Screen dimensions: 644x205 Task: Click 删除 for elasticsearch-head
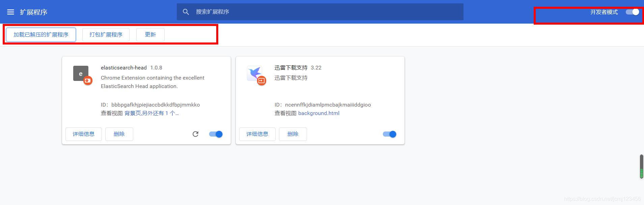119,134
